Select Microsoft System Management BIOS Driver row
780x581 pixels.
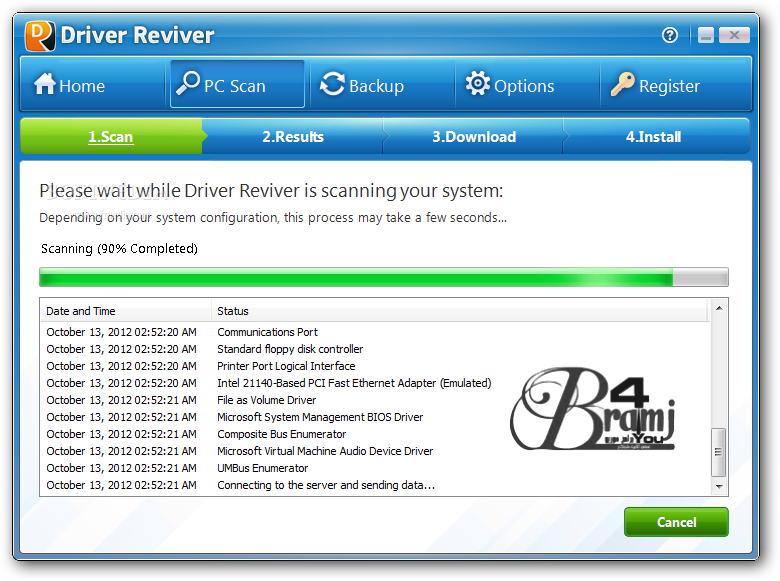pos(376,417)
